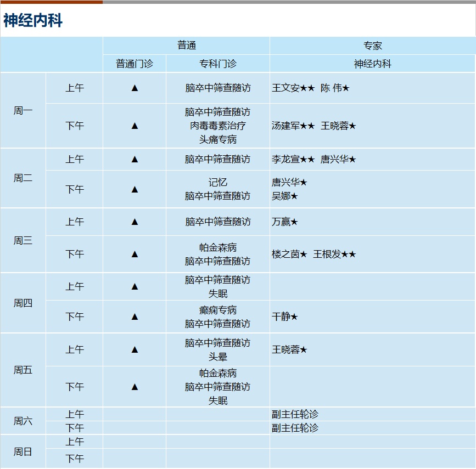Image resolution: width=476 pixels, height=469 pixels.
Task: Click 失眠 in Friday afternoon row
Action: pos(217,400)
